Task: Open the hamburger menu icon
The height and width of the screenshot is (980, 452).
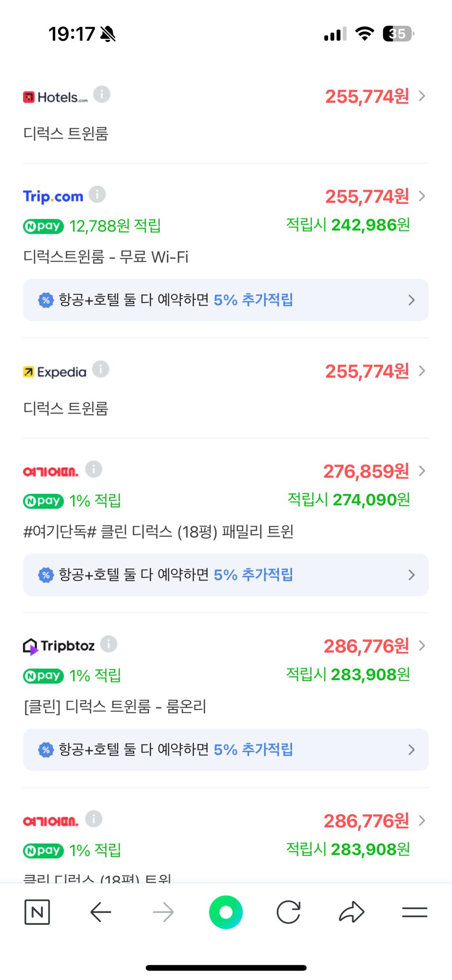Action: coord(414,912)
